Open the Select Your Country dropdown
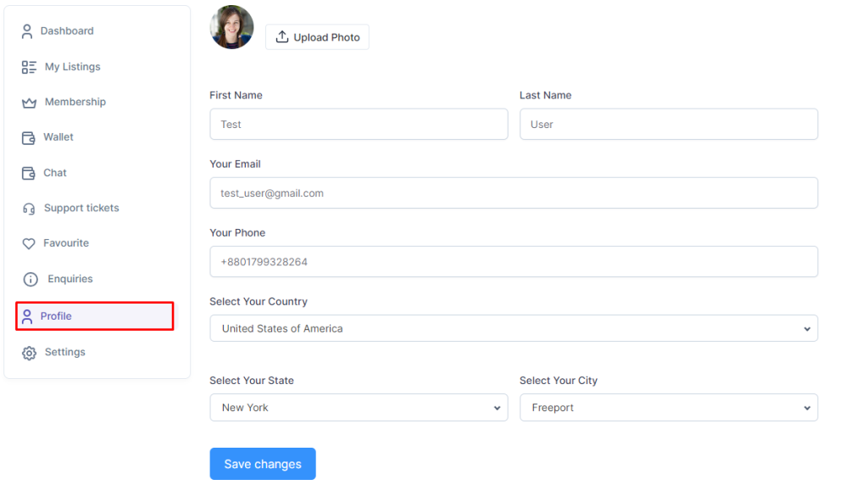 514,328
